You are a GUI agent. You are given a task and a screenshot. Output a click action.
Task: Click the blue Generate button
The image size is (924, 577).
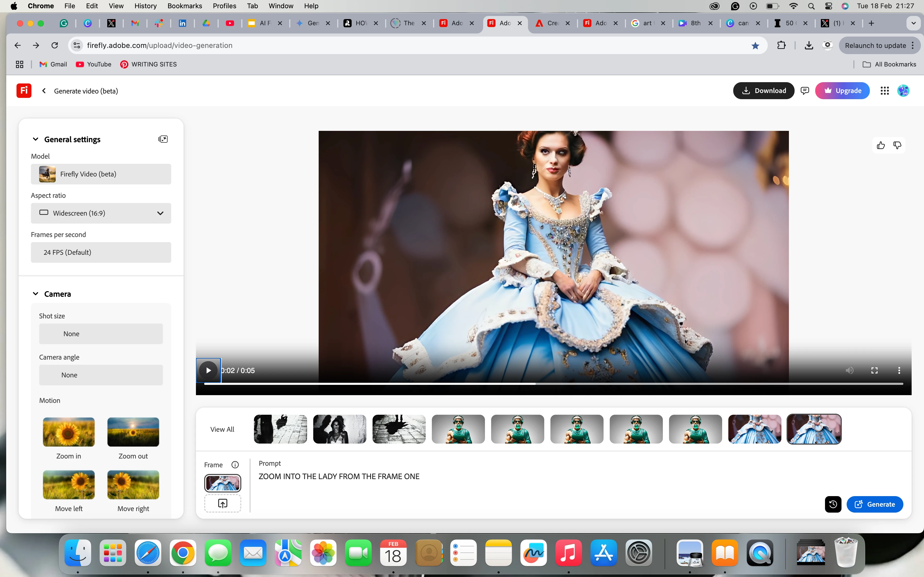(x=874, y=504)
